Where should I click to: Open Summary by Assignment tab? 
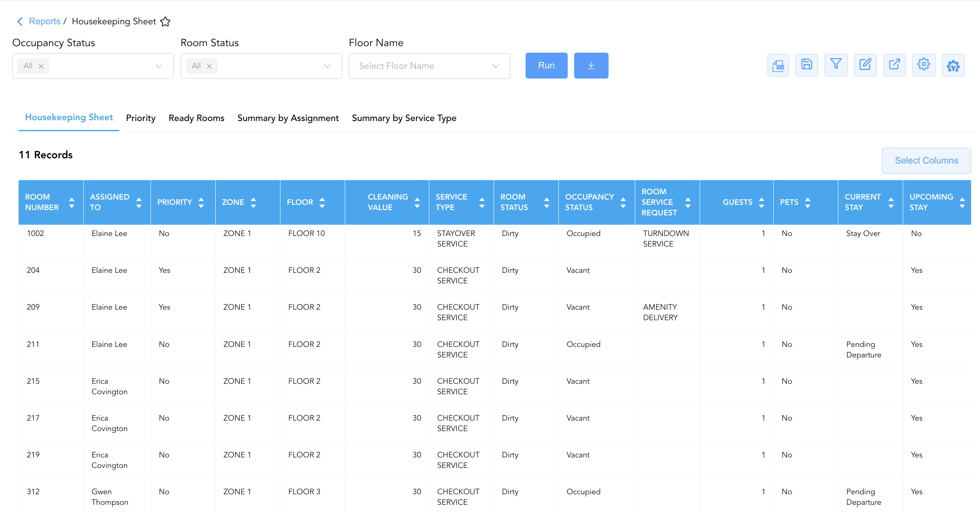[x=288, y=118]
